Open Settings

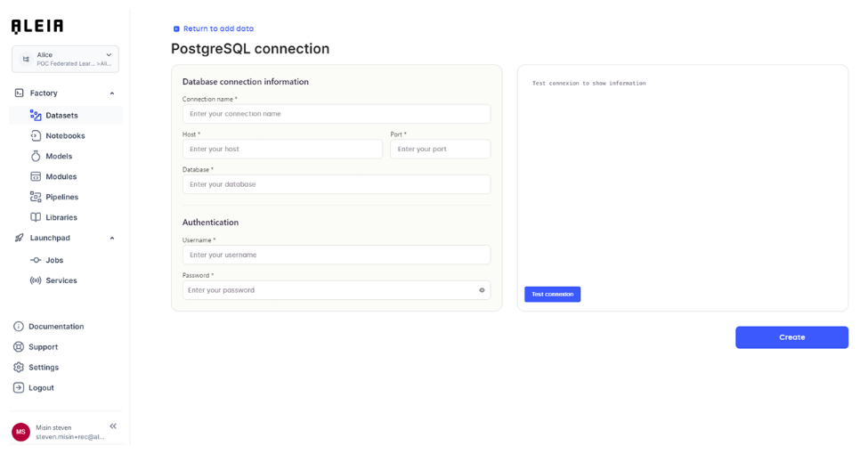click(44, 368)
